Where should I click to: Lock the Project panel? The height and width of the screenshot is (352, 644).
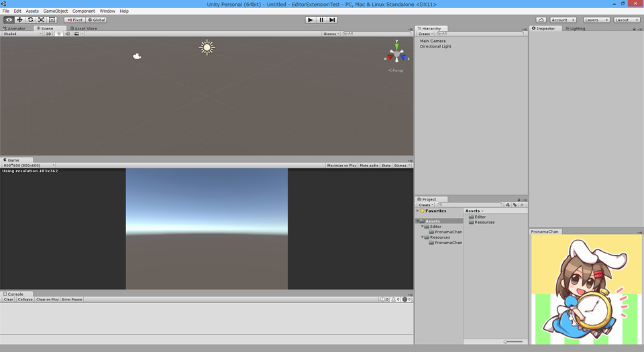click(x=519, y=199)
